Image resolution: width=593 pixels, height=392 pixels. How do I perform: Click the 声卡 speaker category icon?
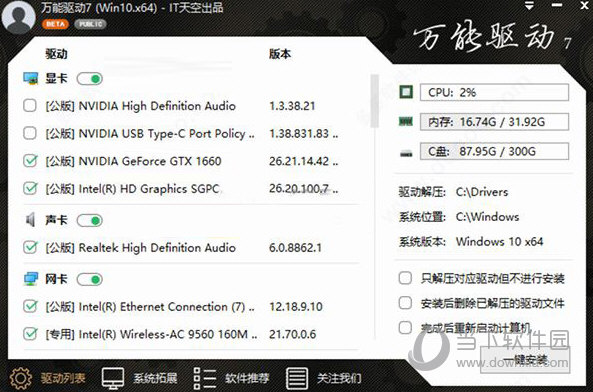30,220
